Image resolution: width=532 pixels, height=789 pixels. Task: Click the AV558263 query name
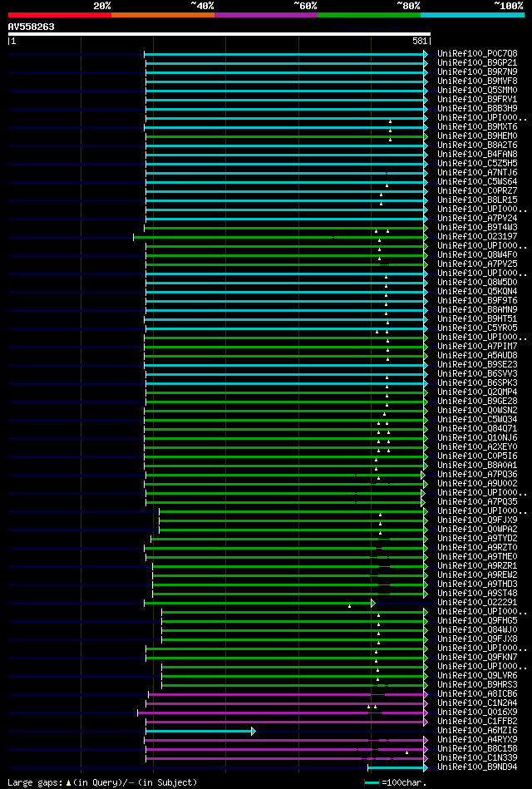coord(32,27)
